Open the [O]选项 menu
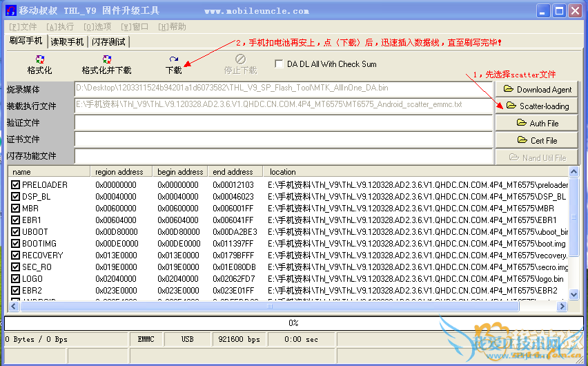The width and height of the screenshot is (588, 366). pos(97,26)
